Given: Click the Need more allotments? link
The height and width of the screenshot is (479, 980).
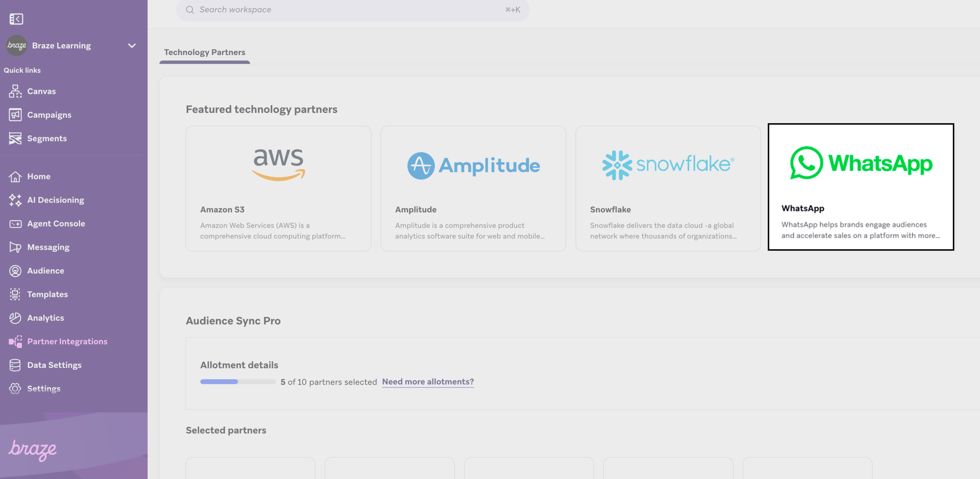Looking at the screenshot, I should [428, 382].
